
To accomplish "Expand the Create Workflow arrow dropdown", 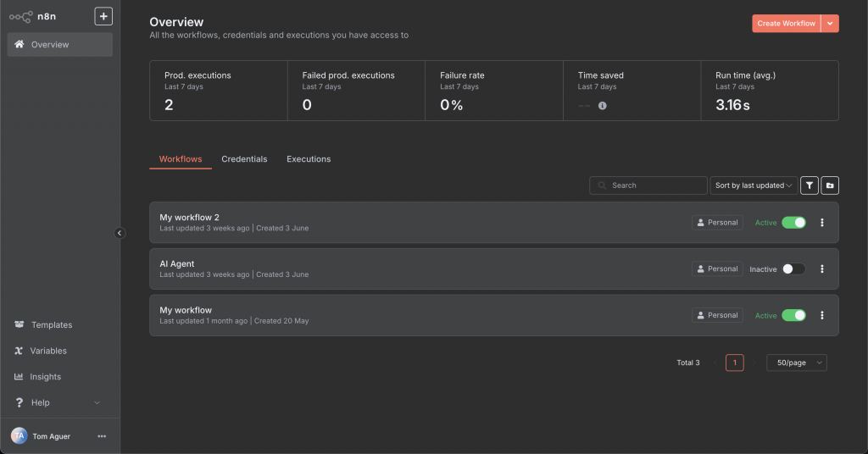I will [830, 24].
